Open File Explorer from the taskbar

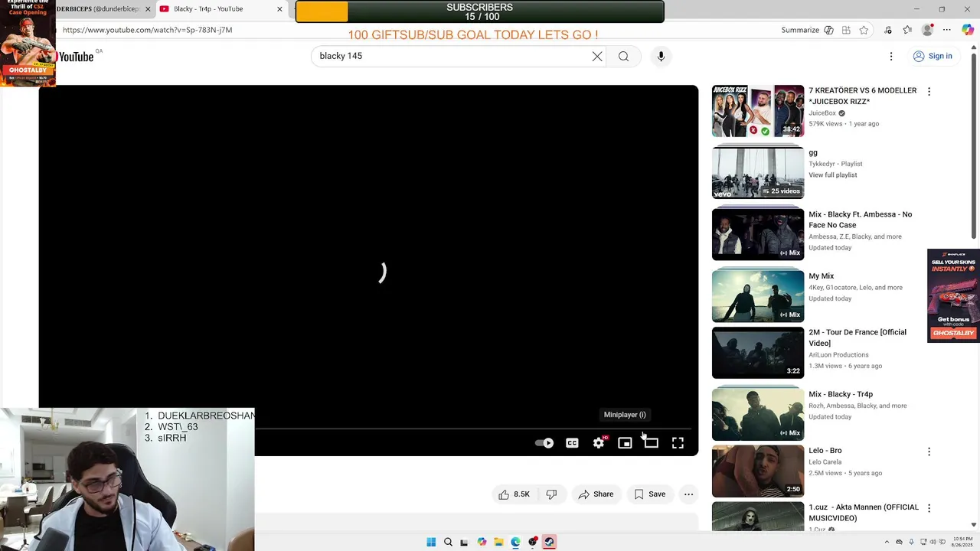498,542
